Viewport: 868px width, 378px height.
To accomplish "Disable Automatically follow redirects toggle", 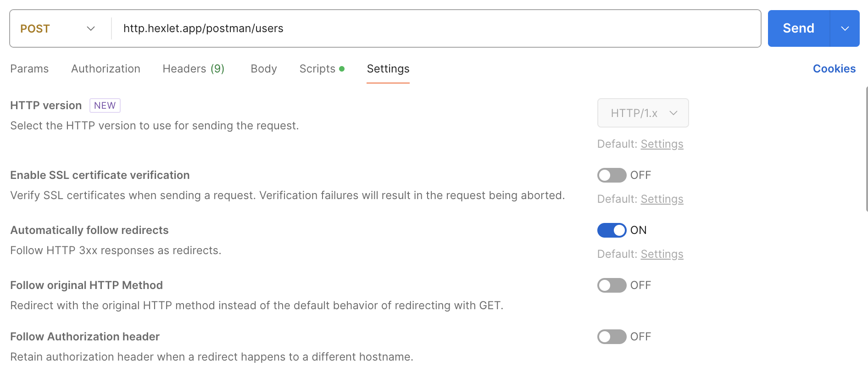I will (x=612, y=230).
